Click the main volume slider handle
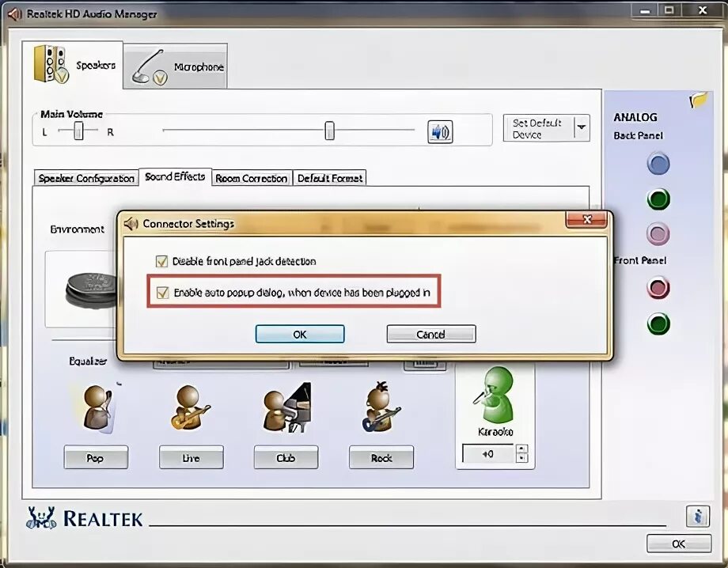 point(329,131)
